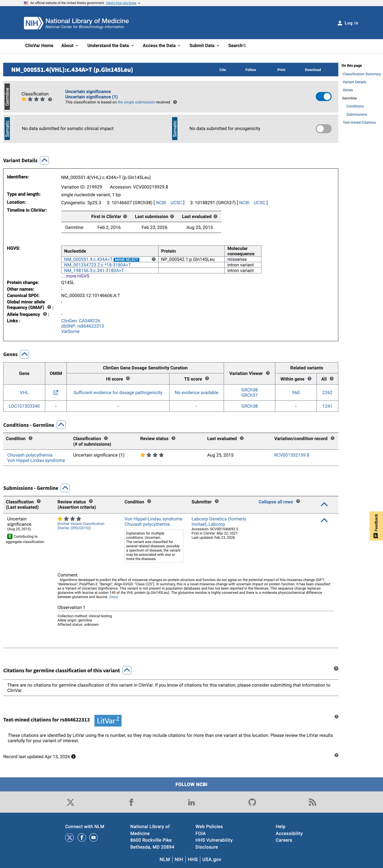Click the info icon after Record last updated

73,757
